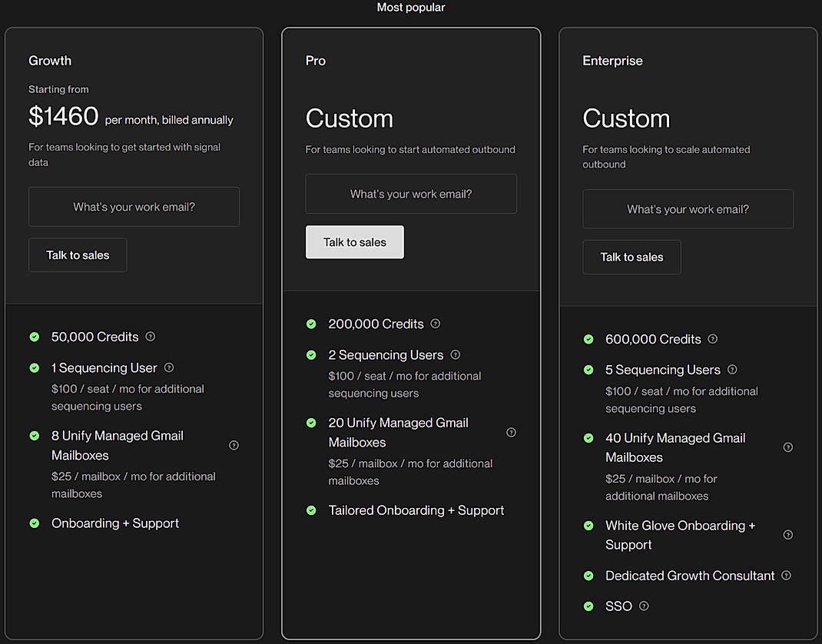
Task: Click Custom price in Pro card
Action: (x=349, y=118)
